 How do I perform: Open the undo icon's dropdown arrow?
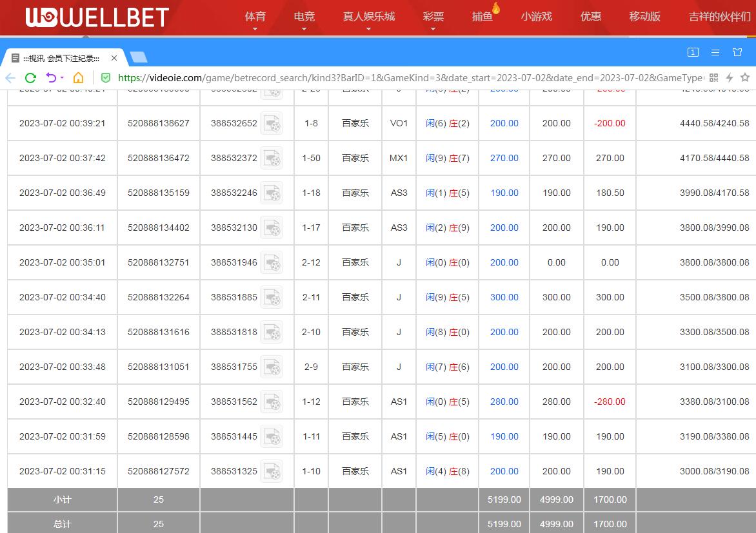pos(62,78)
